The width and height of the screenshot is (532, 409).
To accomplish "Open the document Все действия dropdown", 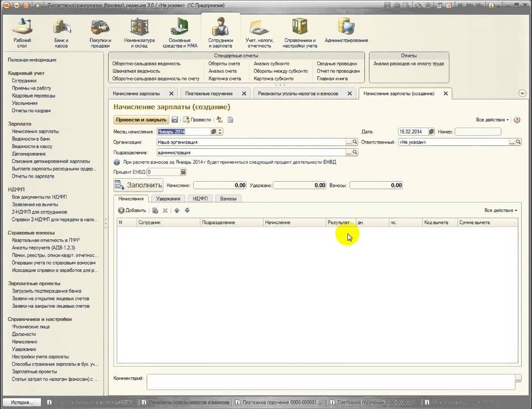I will point(492,120).
